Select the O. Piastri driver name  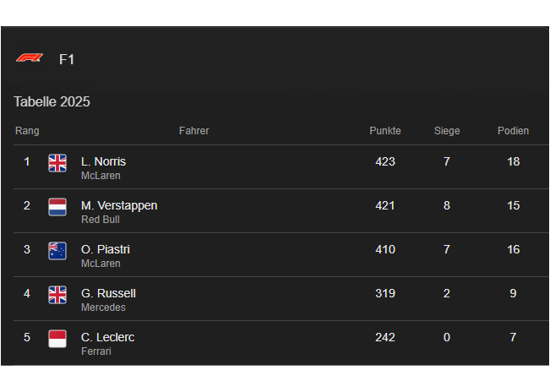click(106, 249)
